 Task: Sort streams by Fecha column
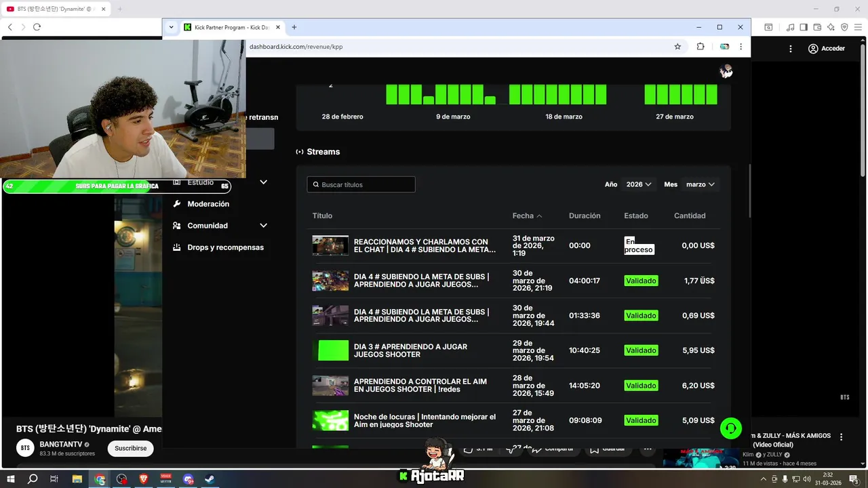click(x=527, y=216)
